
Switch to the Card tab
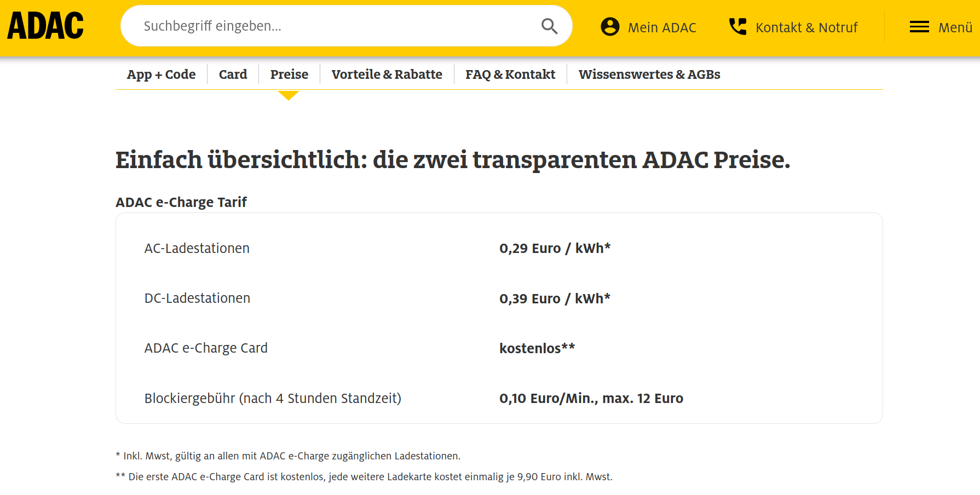233,74
